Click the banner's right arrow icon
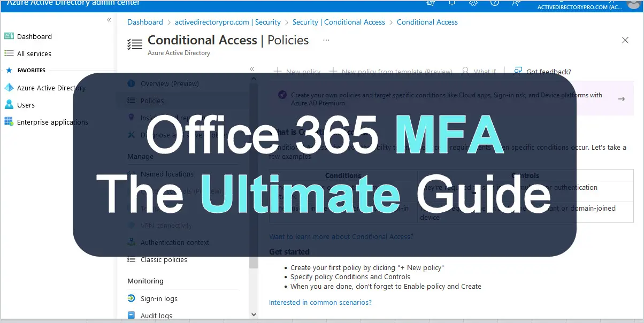The width and height of the screenshot is (644, 323). 622,99
